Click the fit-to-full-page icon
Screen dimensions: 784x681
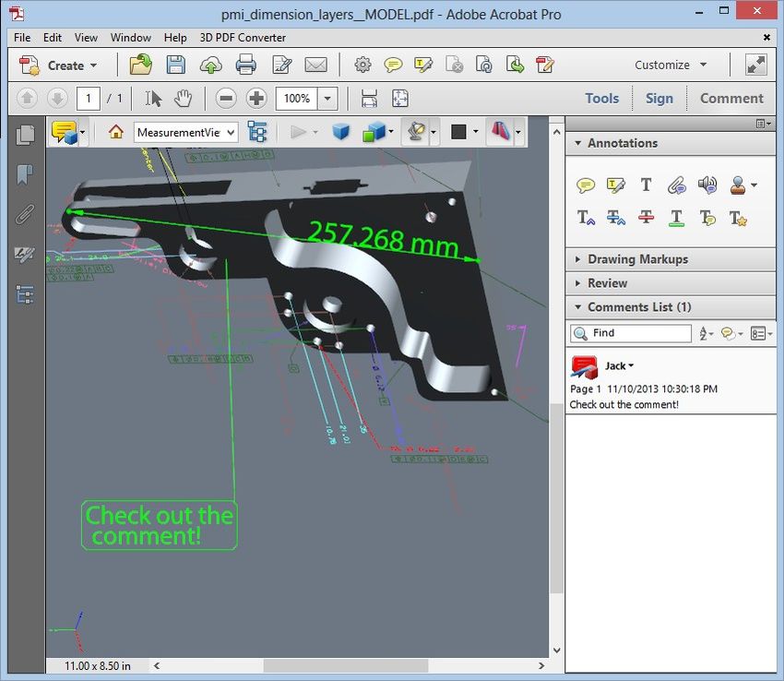(x=400, y=98)
